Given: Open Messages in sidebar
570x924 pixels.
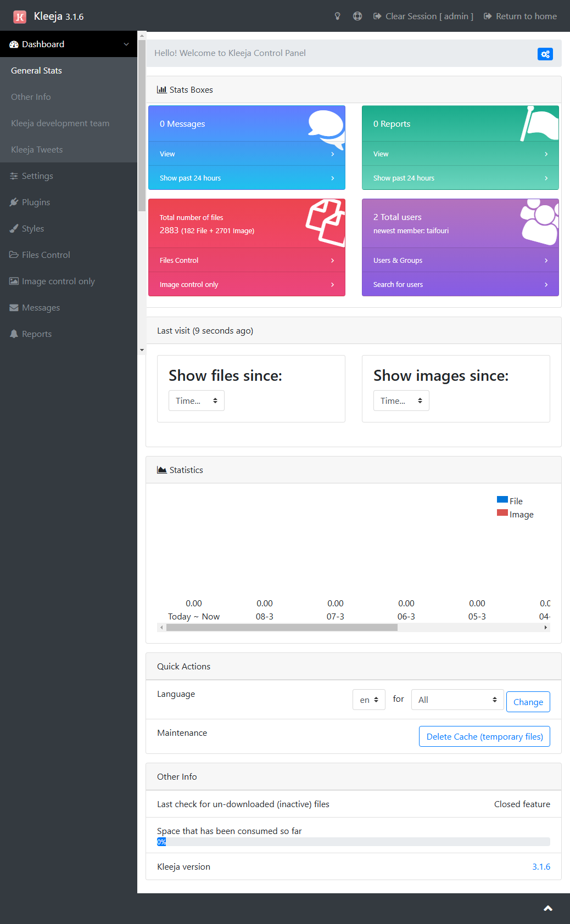Looking at the screenshot, I should click(x=69, y=307).
